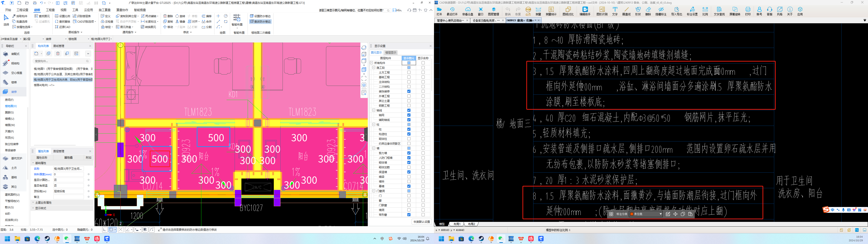Click 隐藏标注 hide annotations in CAD viewer
The width and height of the screenshot is (868, 244).
tap(661, 12)
